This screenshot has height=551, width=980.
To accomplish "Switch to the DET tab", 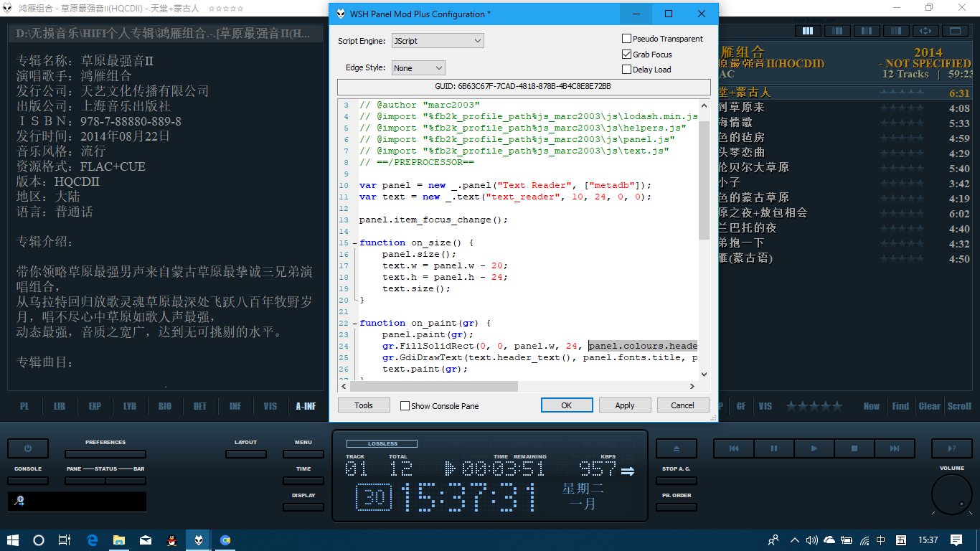I will [200, 406].
